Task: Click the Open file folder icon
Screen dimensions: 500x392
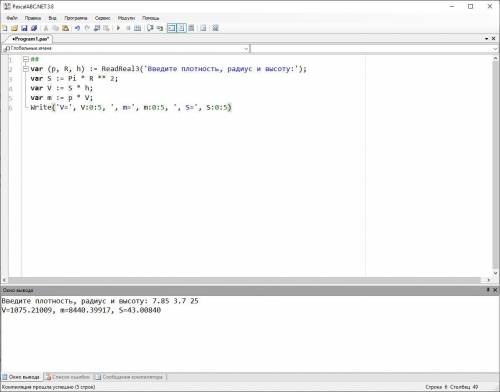Action: [x=14, y=28]
